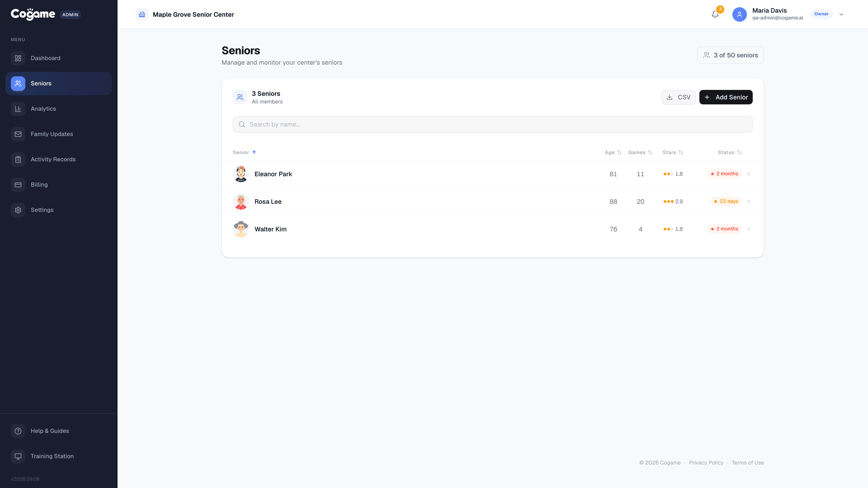Click the Family Updates envelope icon
Viewport: 868px width, 488px height.
tap(18, 134)
